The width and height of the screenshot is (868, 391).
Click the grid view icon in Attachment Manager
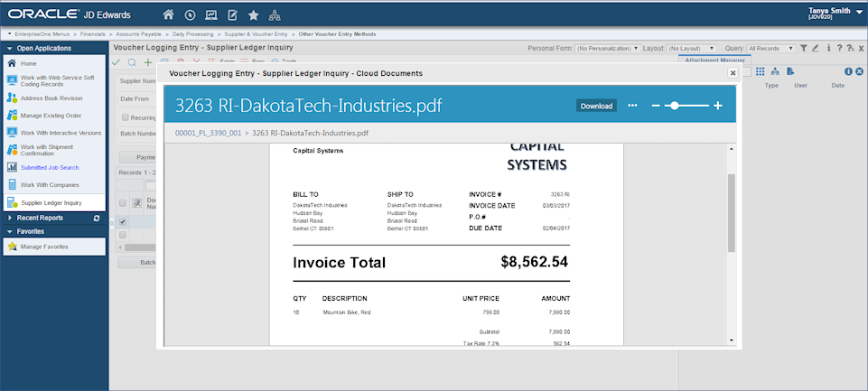coord(760,71)
